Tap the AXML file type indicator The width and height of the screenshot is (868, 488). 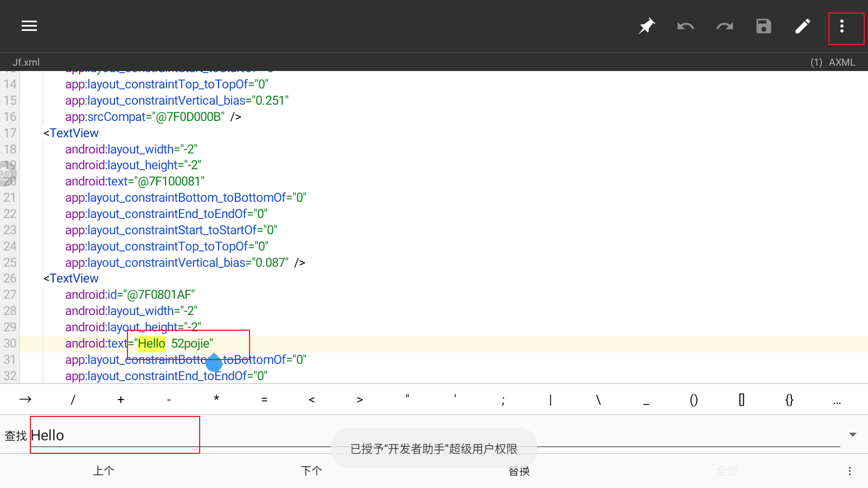842,62
